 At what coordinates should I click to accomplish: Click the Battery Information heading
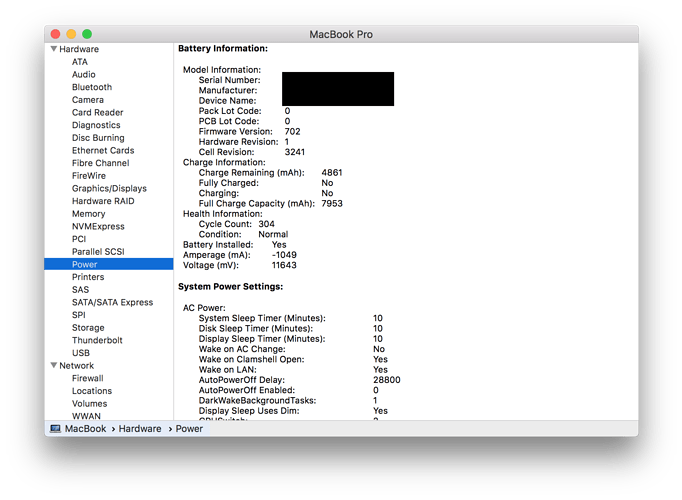(x=223, y=48)
